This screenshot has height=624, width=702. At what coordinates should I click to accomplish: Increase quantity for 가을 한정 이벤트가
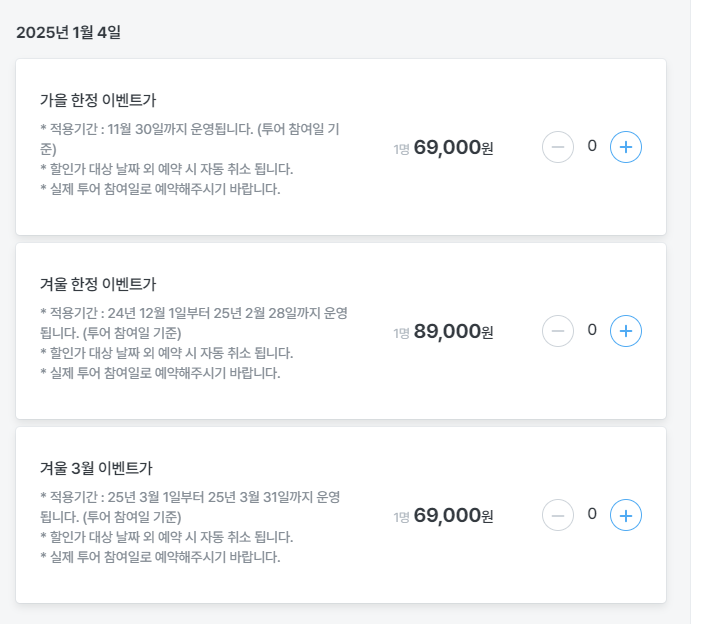[626, 147]
